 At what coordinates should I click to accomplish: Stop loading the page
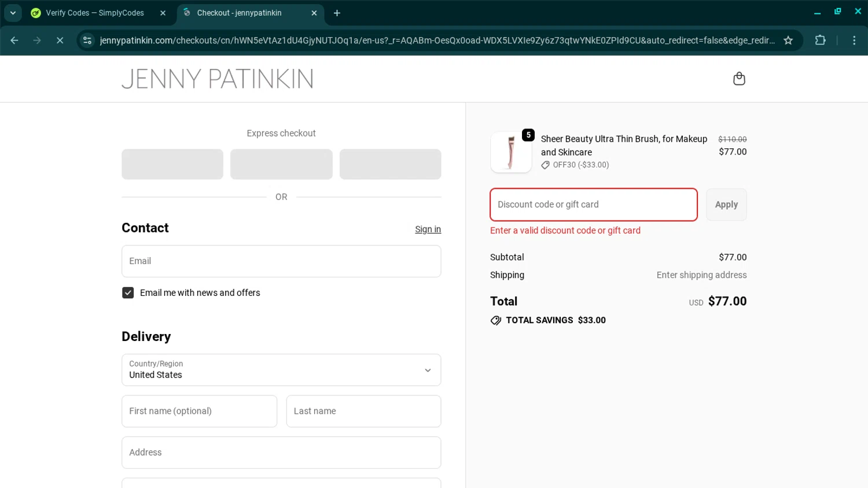pos(60,41)
